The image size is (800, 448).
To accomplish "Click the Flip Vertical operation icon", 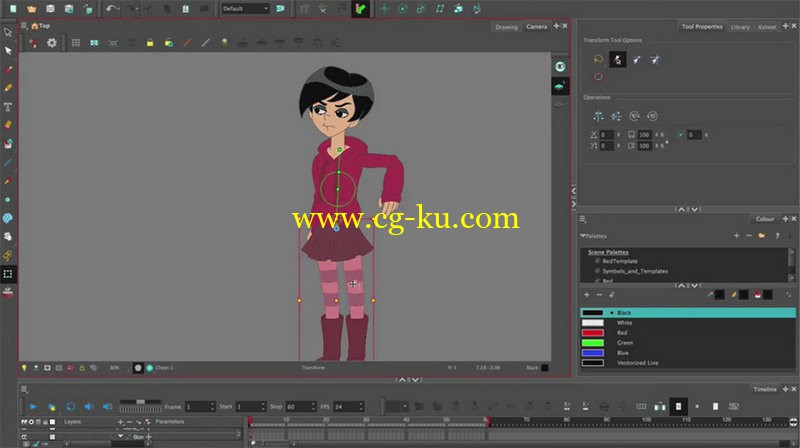I will click(616, 116).
